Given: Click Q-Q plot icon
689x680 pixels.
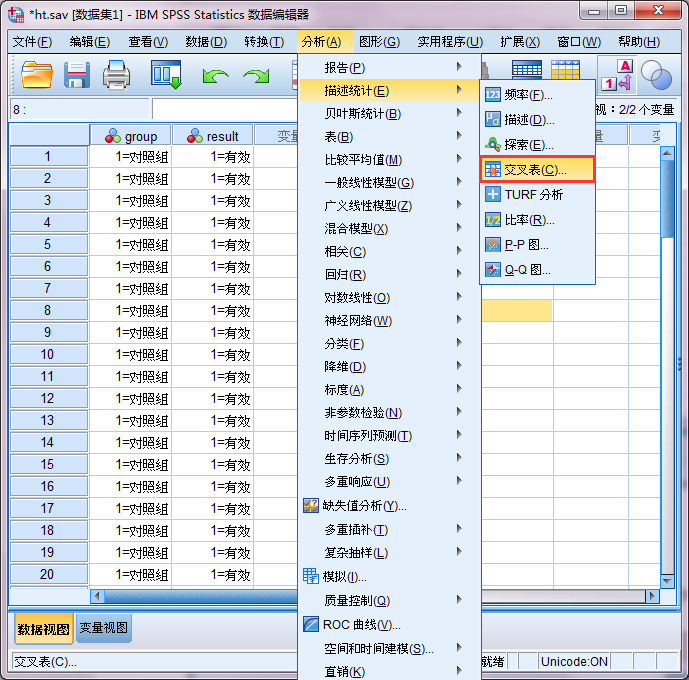Looking at the screenshot, I should pos(493,270).
